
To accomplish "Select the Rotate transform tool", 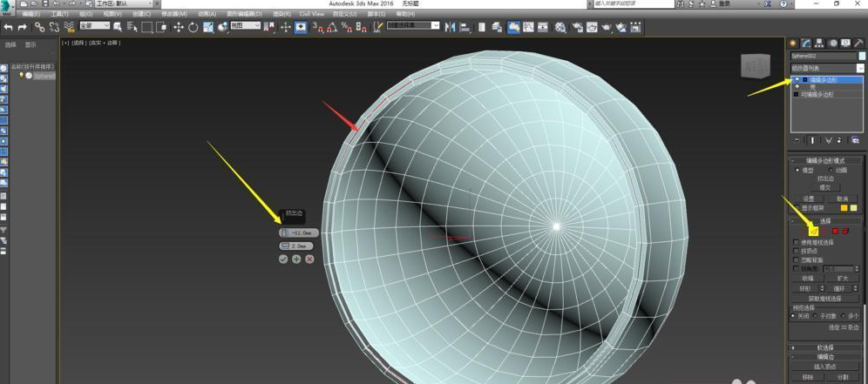I will (x=193, y=27).
